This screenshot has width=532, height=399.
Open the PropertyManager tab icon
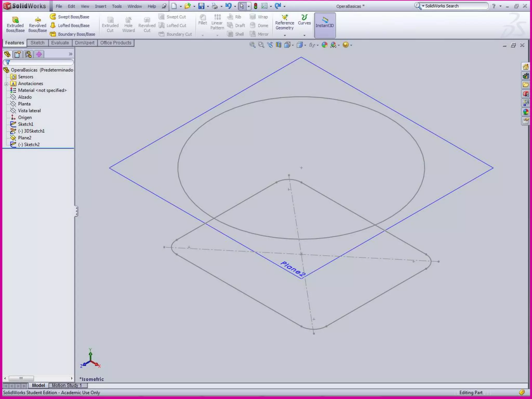[18, 54]
